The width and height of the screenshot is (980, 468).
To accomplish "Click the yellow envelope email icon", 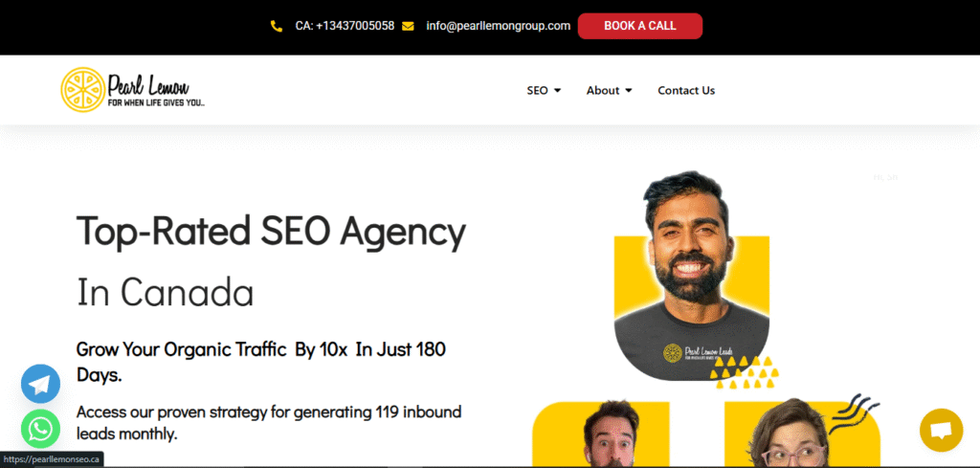I will (x=408, y=26).
